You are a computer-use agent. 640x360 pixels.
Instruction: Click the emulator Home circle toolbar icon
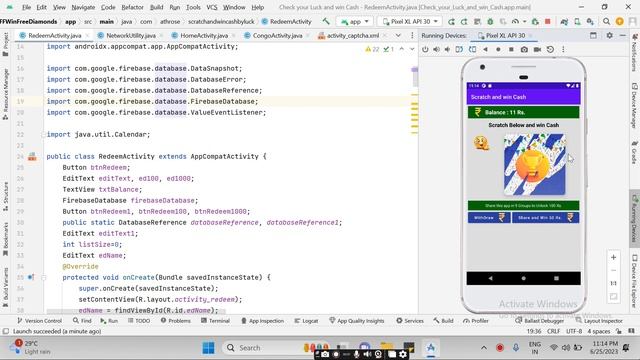[x=498, y=49]
